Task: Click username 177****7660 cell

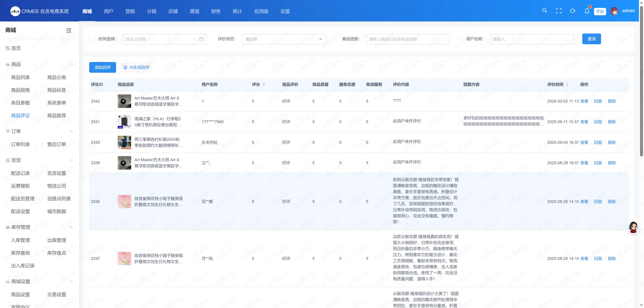Action: (212, 122)
